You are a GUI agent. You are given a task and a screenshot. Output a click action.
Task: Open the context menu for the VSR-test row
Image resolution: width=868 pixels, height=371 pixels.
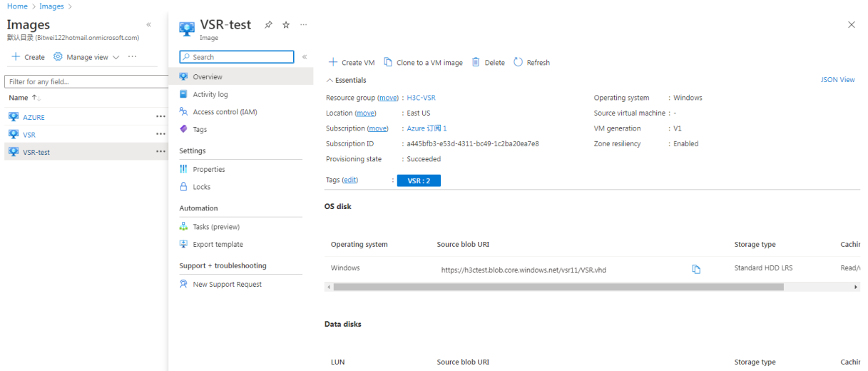160,151
